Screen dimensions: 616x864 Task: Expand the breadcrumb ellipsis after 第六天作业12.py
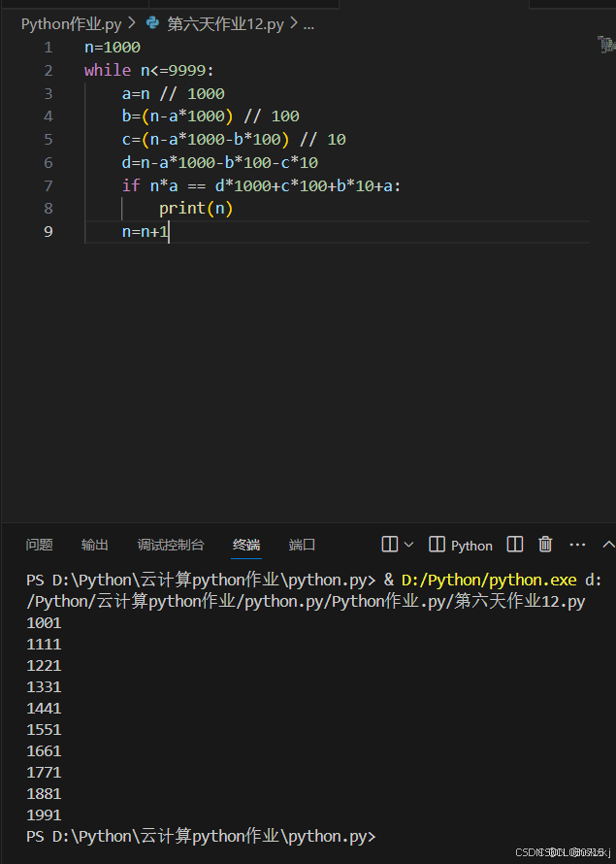click(x=308, y=25)
